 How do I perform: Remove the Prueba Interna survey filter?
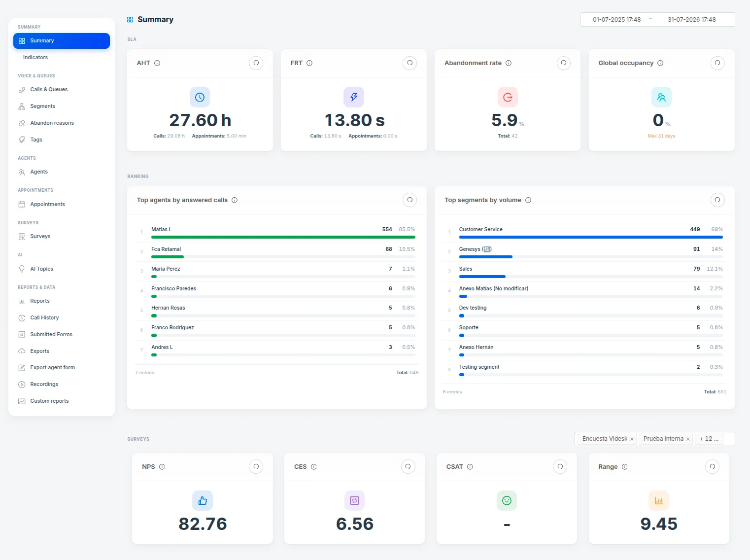pyautogui.click(x=688, y=439)
